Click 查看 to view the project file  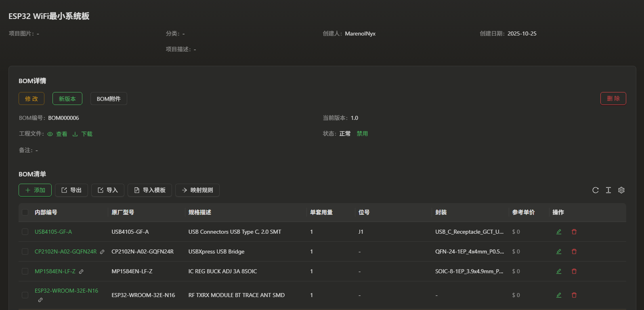coord(57,134)
